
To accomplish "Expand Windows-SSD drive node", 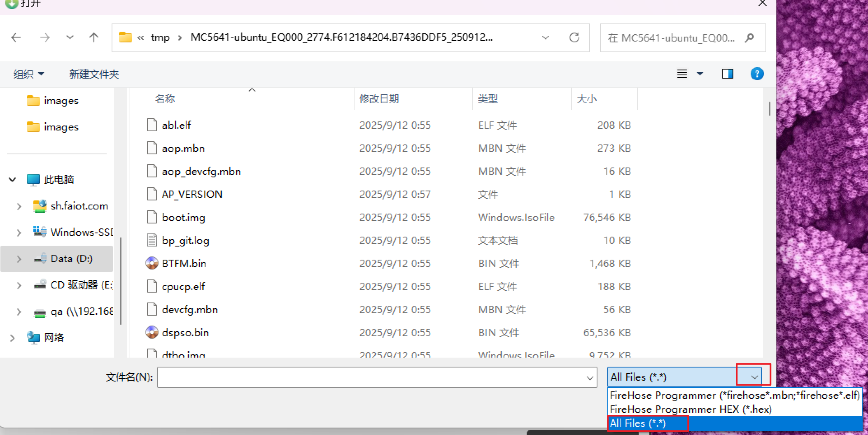I will pos(19,233).
